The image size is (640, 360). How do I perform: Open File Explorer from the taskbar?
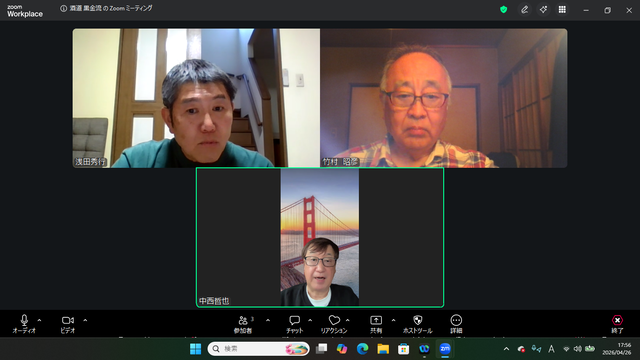(383, 349)
